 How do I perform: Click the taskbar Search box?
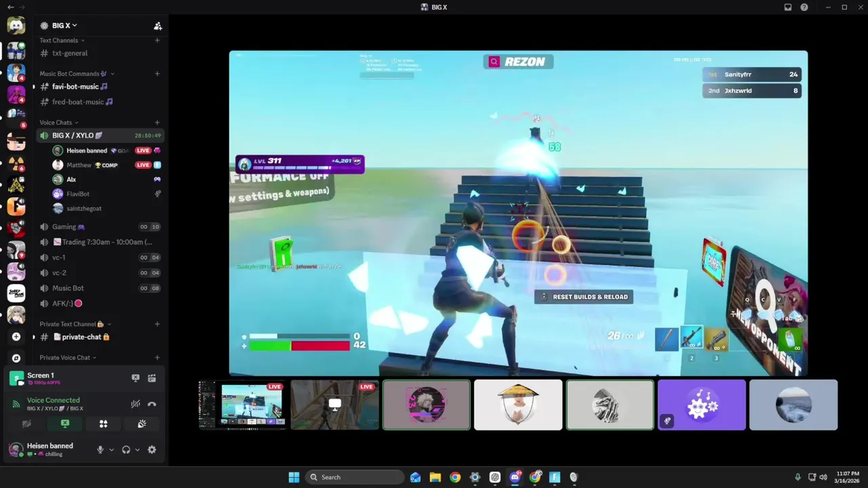(x=355, y=477)
